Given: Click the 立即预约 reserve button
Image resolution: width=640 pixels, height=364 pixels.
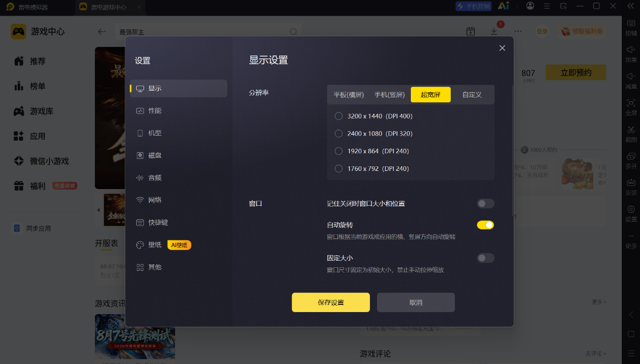Looking at the screenshot, I should click(x=576, y=73).
